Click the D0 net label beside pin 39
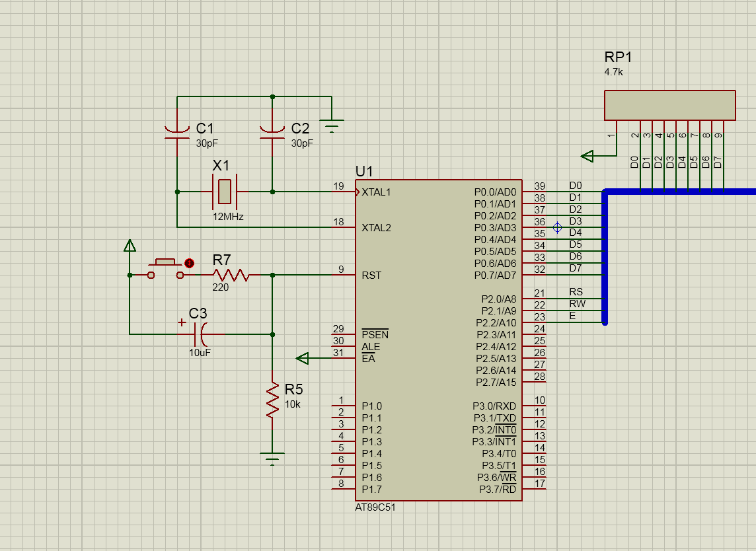Screen dimensions: 756x551 (x=575, y=185)
